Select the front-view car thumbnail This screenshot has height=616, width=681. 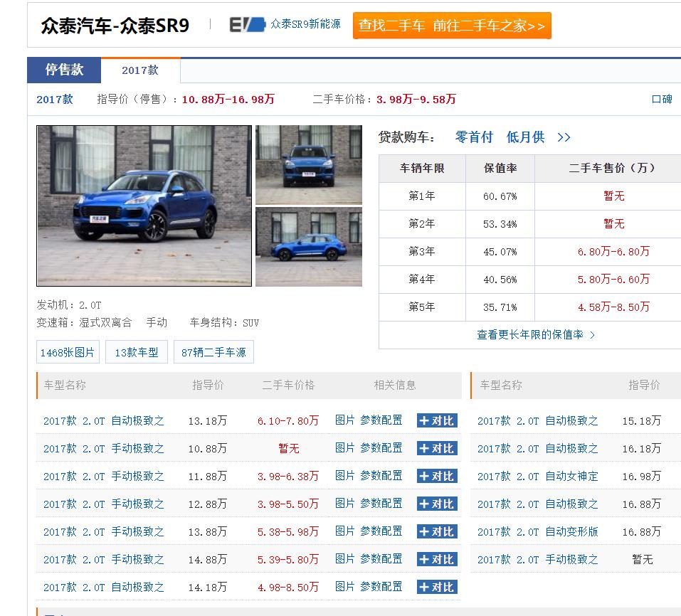[x=309, y=164]
